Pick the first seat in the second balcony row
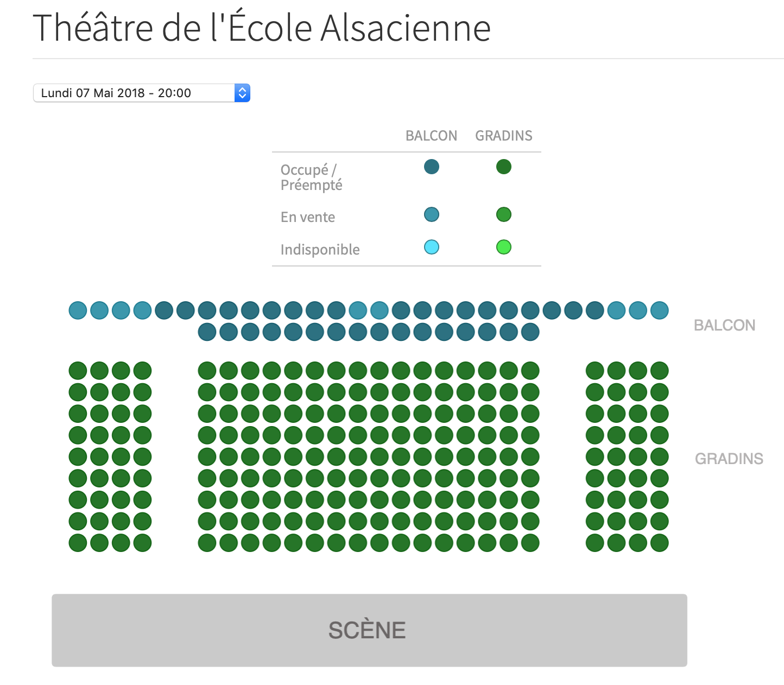This screenshot has height=685, width=784. click(x=207, y=332)
